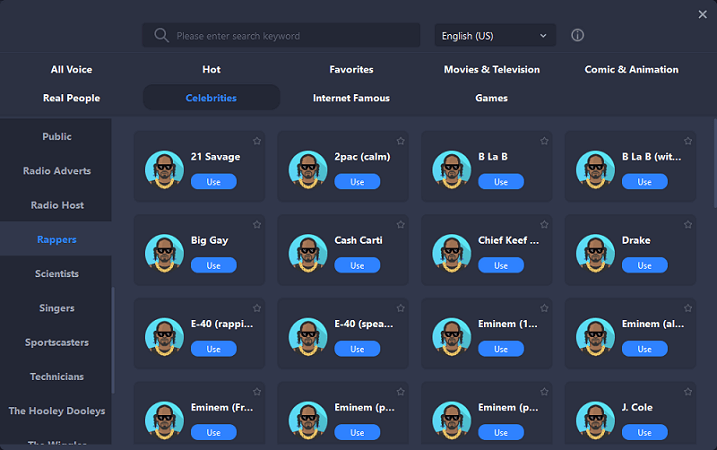
Task: Open the Real People tab
Action: [71, 98]
